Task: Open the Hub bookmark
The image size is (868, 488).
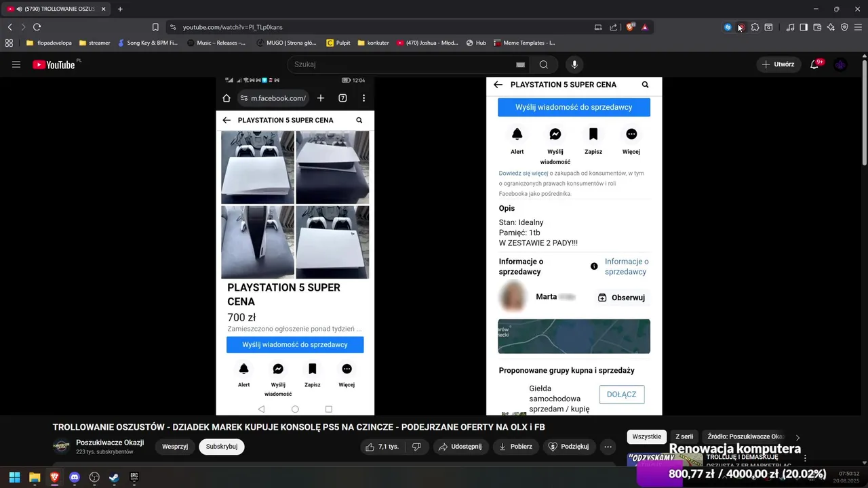Action: (476, 43)
